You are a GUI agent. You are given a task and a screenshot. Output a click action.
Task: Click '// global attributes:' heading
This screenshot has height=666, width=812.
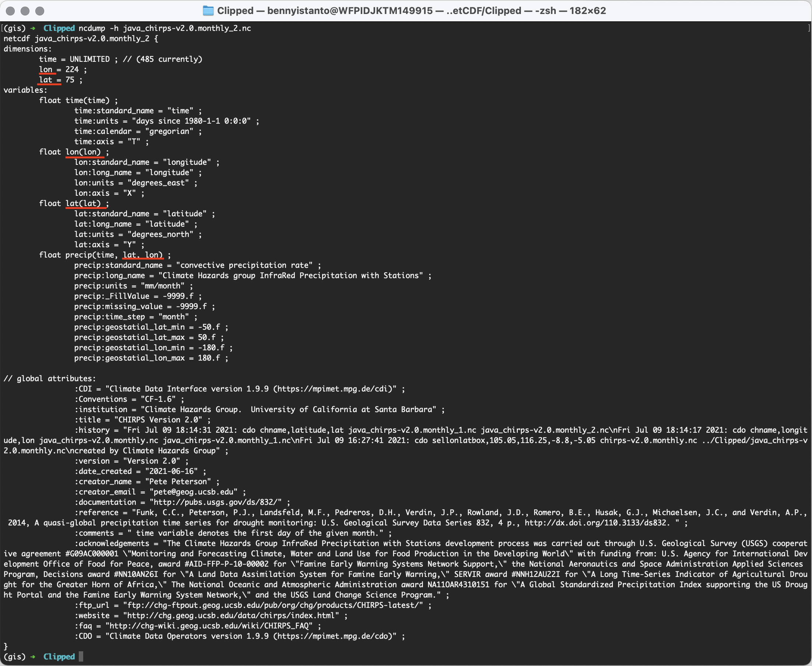click(49, 379)
